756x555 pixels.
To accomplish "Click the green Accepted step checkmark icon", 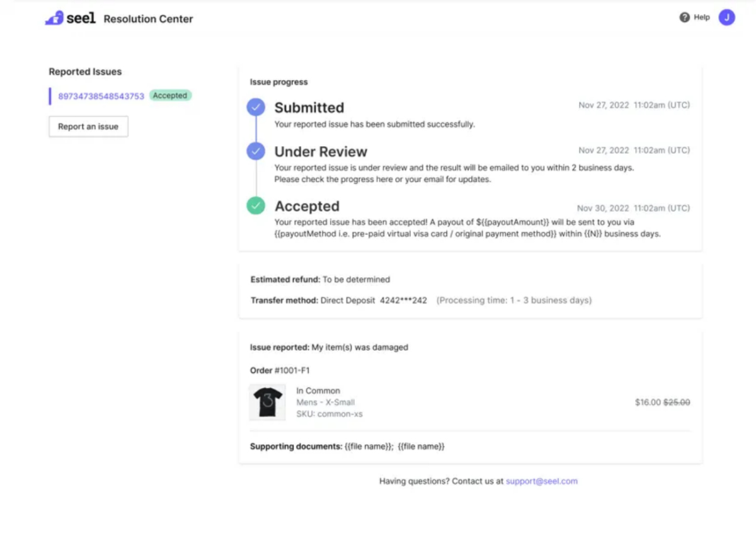I will coord(255,205).
